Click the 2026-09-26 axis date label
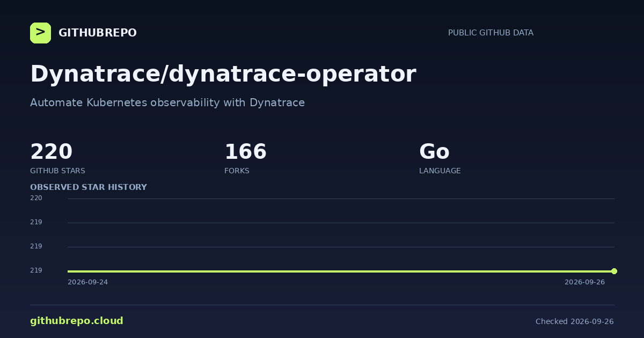Image resolution: width=644 pixels, height=338 pixels. 584,282
